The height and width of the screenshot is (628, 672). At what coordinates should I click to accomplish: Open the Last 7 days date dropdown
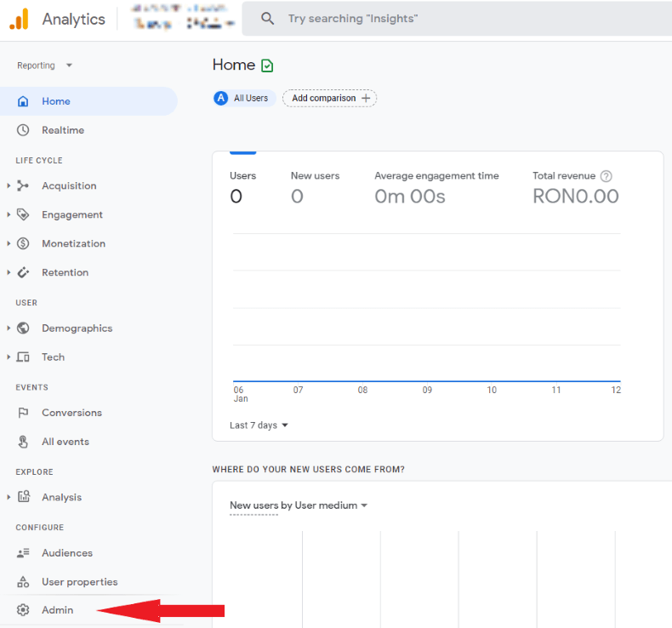pyautogui.click(x=259, y=425)
